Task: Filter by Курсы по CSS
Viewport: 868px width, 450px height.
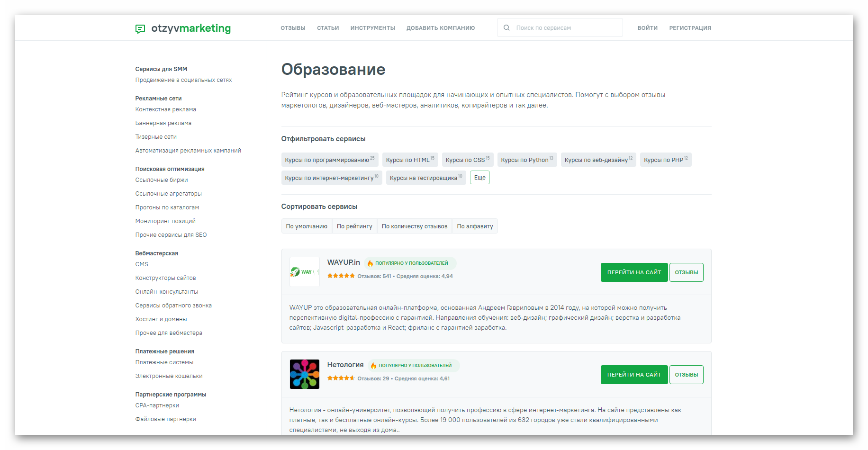Action: point(468,160)
